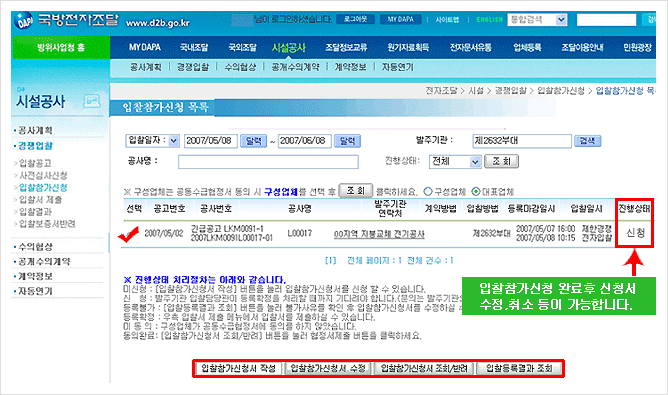The height and width of the screenshot is (395, 668).
Task: Click the 공사명 input field
Action: (x=268, y=162)
